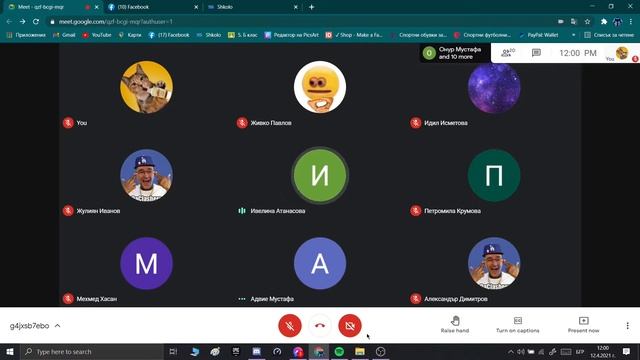Click the muted mic icon beside Мехмед Хасан
This screenshot has height=360, width=640.
(x=68, y=299)
